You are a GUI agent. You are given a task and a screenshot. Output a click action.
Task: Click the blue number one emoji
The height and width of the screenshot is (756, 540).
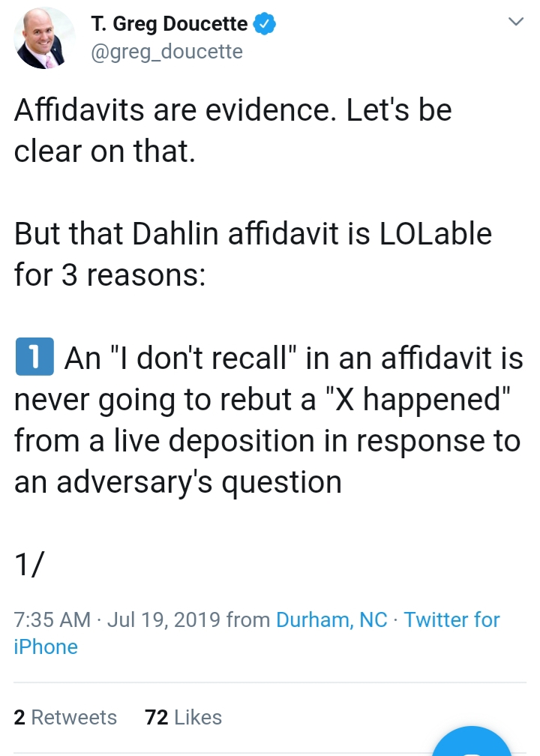(34, 357)
